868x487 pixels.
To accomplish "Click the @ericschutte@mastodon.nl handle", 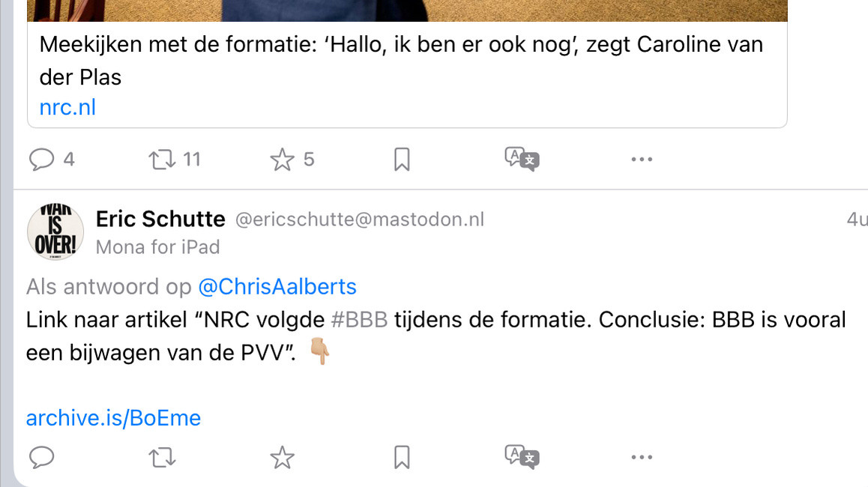I will 360,220.
